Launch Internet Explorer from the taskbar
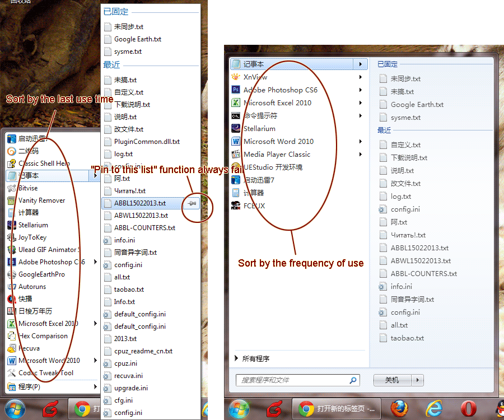 click(x=434, y=409)
